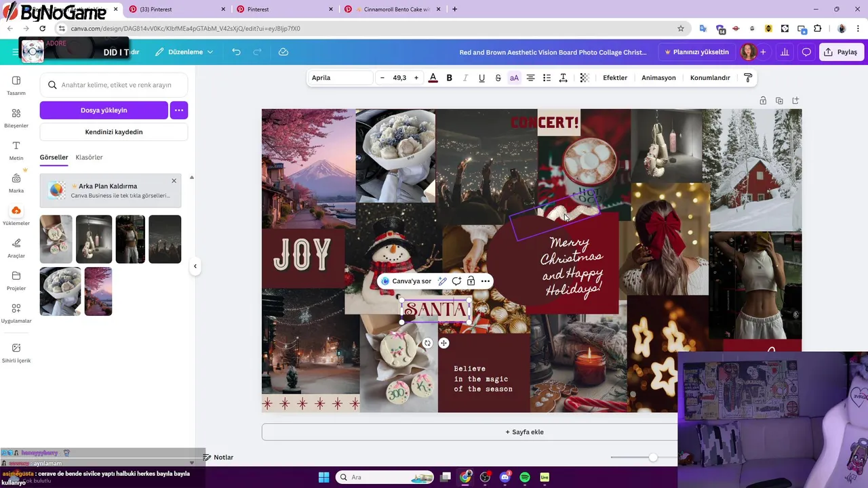Open Windows Start menu
The height and width of the screenshot is (488, 868).
[x=323, y=477]
